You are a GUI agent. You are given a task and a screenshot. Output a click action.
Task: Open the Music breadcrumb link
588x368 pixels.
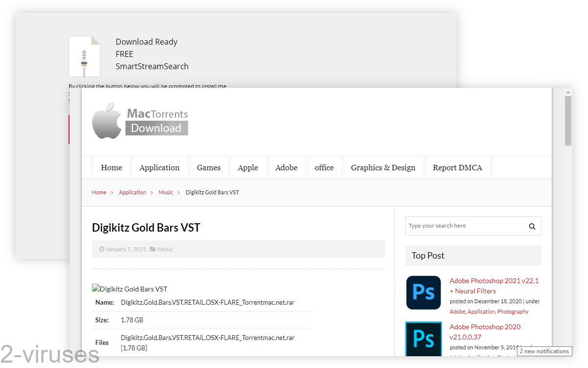coord(166,192)
